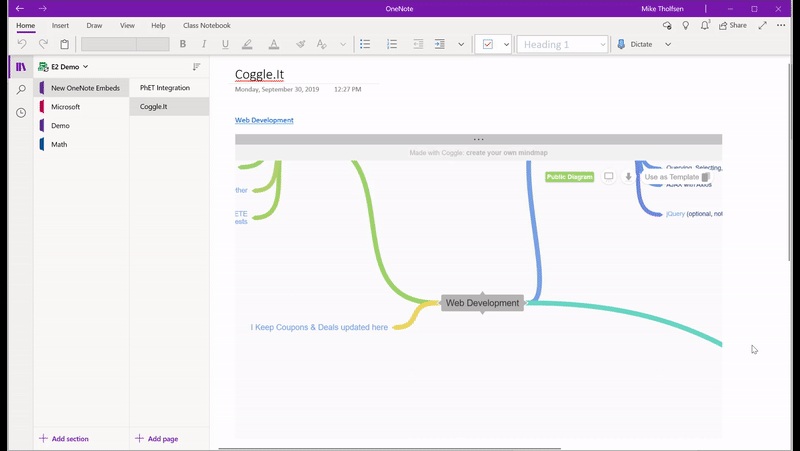
Task: Add a new page
Action: coord(157,438)
